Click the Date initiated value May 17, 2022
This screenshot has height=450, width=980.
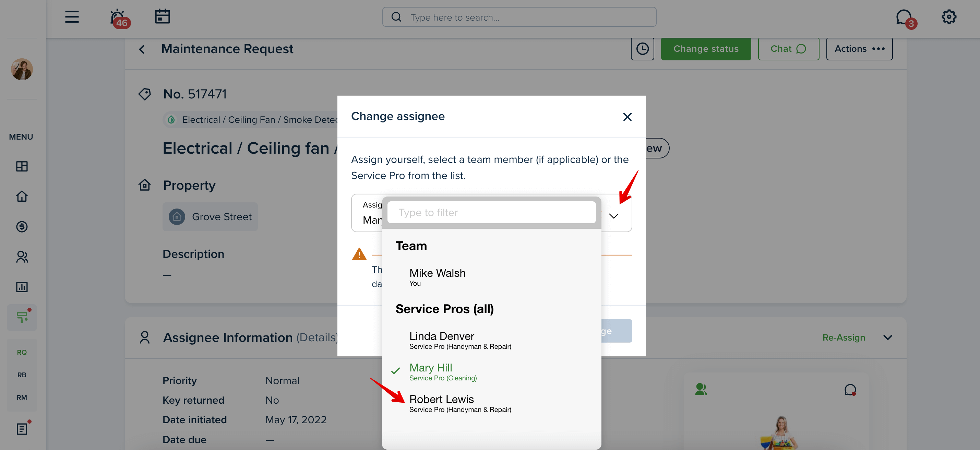pos(296,419)
